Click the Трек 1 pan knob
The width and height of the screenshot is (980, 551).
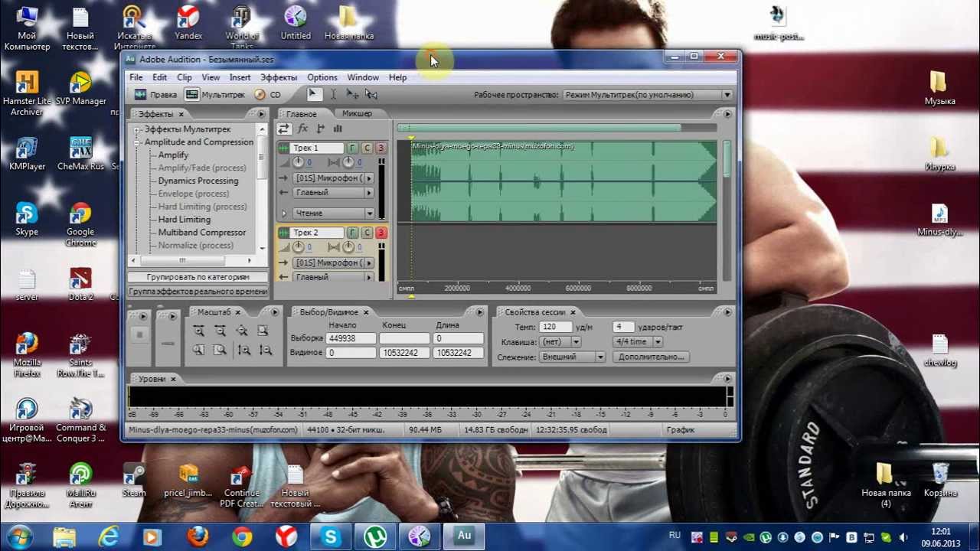[x=348, y=162]
